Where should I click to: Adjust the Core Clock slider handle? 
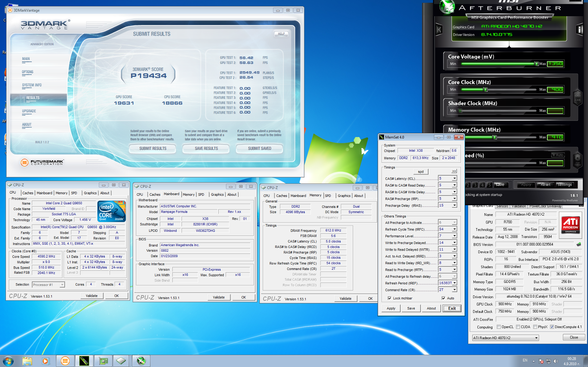click(485, 90)
